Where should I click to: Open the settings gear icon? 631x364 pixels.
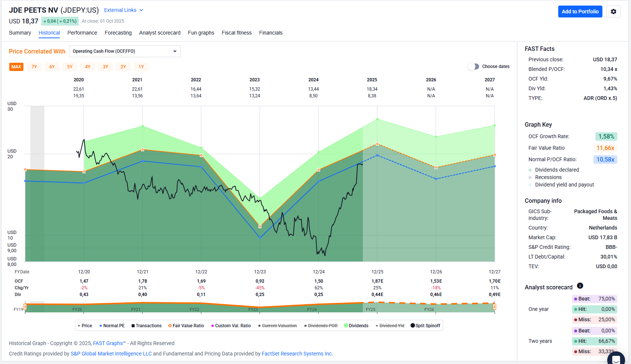coord(613,12)
